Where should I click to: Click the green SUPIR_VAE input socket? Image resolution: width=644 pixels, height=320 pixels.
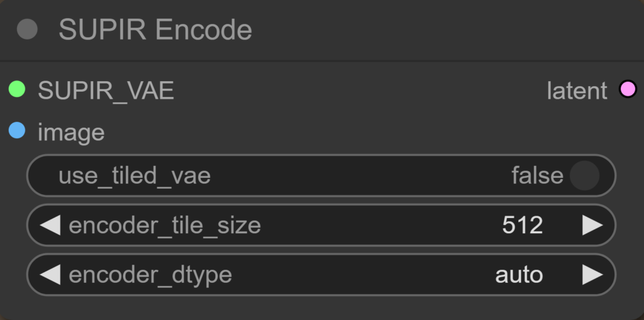[17, 90]
